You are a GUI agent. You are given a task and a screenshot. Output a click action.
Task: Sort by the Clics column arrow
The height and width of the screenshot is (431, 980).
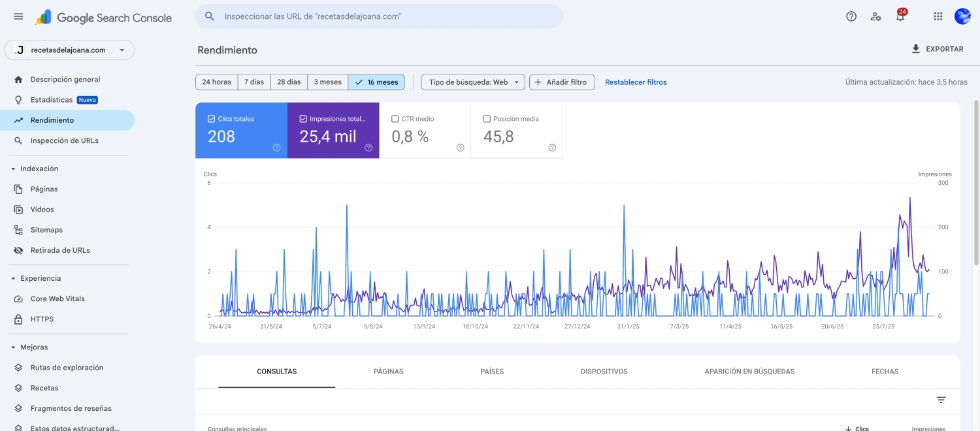(848, 428)
